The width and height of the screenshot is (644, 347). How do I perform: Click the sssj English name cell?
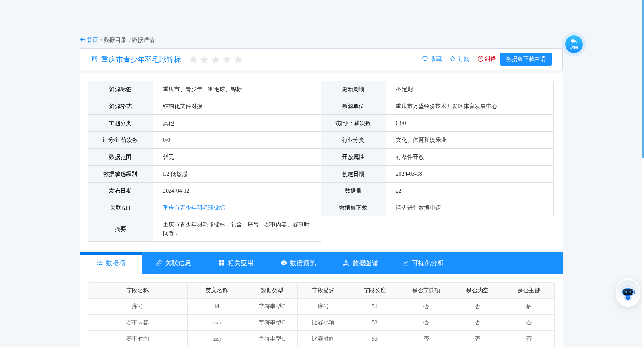coord(217,339)
